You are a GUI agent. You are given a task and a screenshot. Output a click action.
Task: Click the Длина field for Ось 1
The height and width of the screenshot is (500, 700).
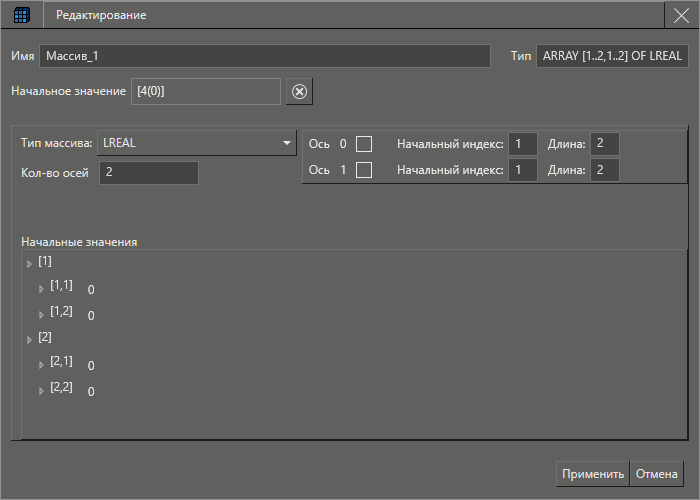pos(604,170)
